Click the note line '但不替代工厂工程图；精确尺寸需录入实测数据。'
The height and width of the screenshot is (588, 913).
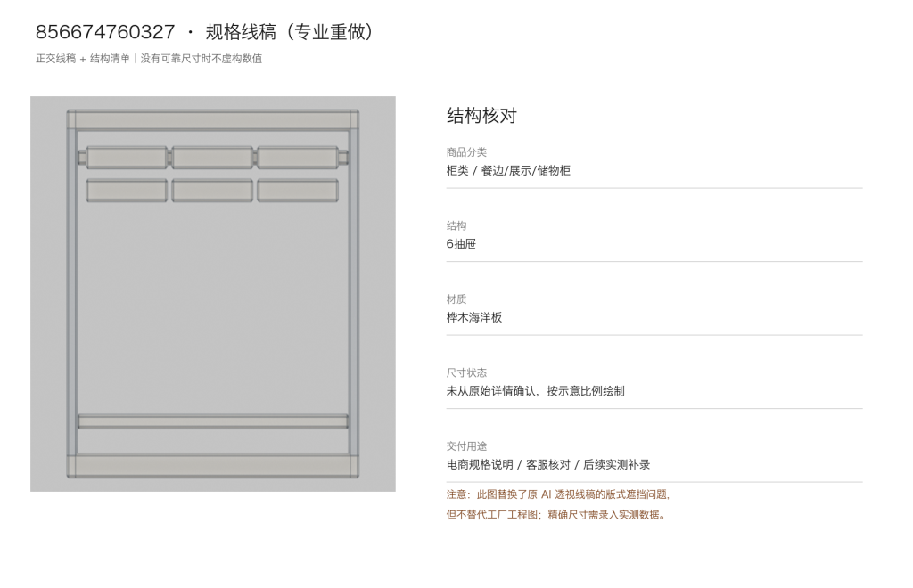pyautogui.click(x=557, y=515)
